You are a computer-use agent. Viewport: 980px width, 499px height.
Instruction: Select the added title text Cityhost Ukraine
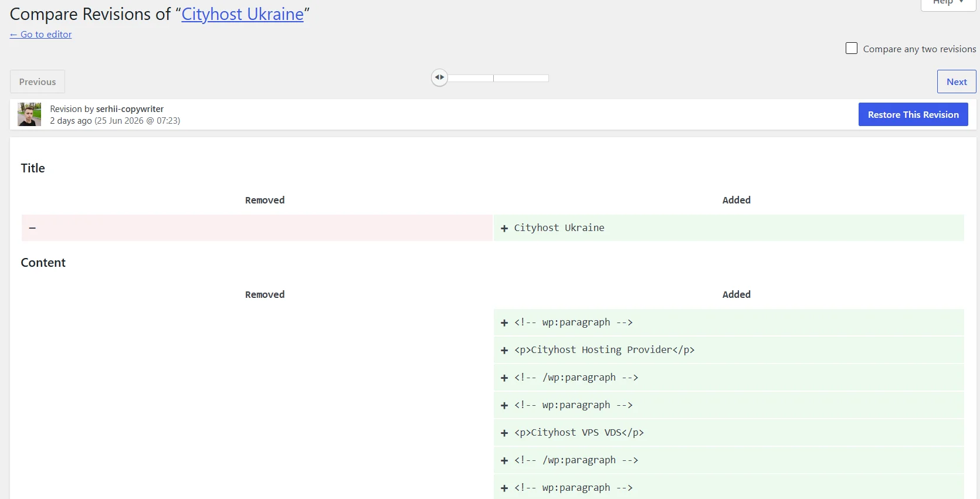[x=559, y=228]
